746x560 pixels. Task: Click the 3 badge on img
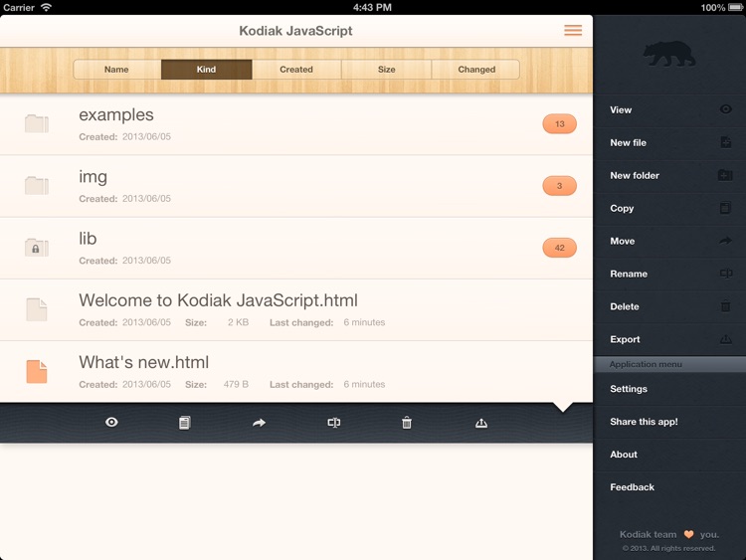[x=559, y=186]
